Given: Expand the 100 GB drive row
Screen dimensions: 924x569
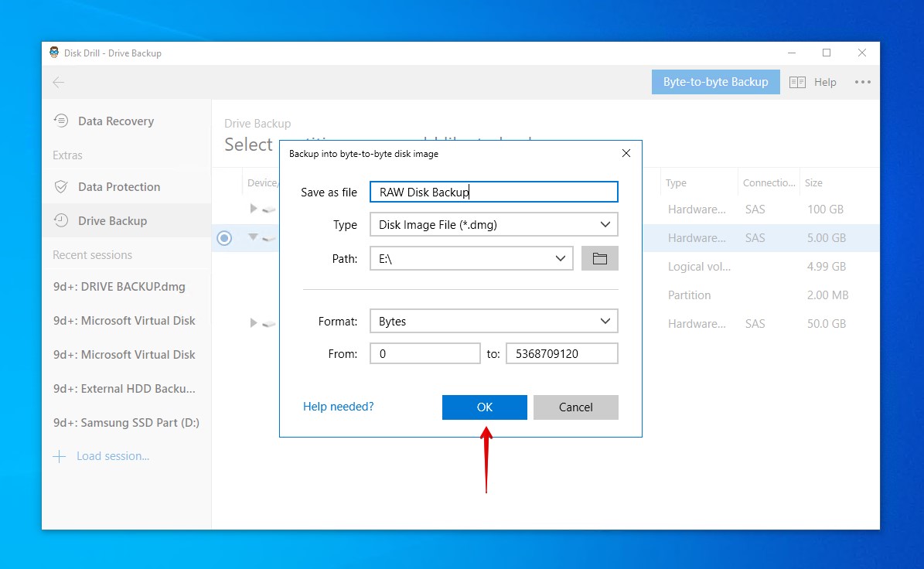Looking at the screenshot, I should [254, 209].
